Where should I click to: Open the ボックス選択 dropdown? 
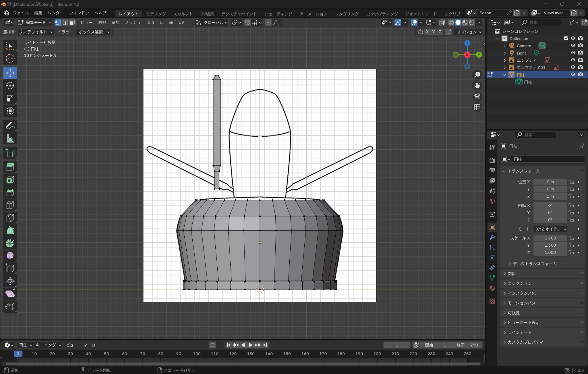tap(94, 32)
